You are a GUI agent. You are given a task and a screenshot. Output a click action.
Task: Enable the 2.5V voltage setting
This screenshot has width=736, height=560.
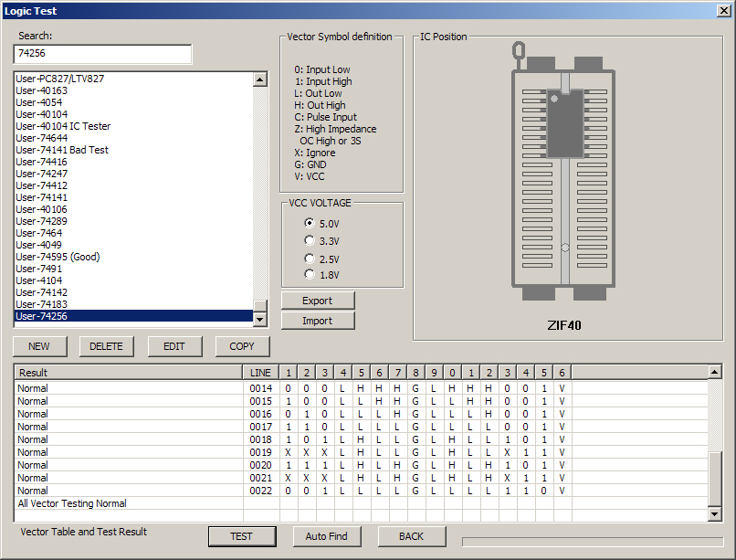309,258
